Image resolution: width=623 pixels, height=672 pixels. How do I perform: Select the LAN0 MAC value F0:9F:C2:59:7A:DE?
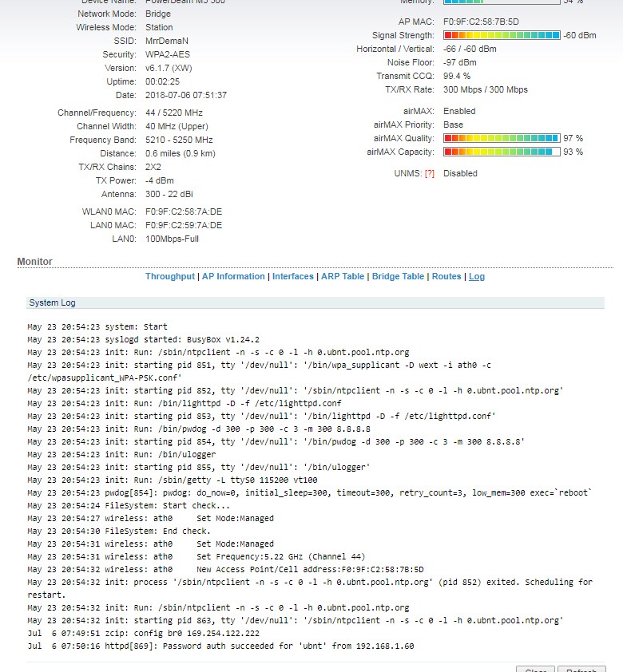[184, 225]
